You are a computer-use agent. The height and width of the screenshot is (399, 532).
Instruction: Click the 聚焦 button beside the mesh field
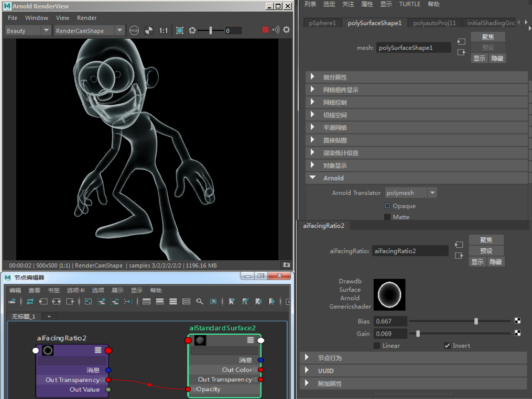(x=487, y=37)
